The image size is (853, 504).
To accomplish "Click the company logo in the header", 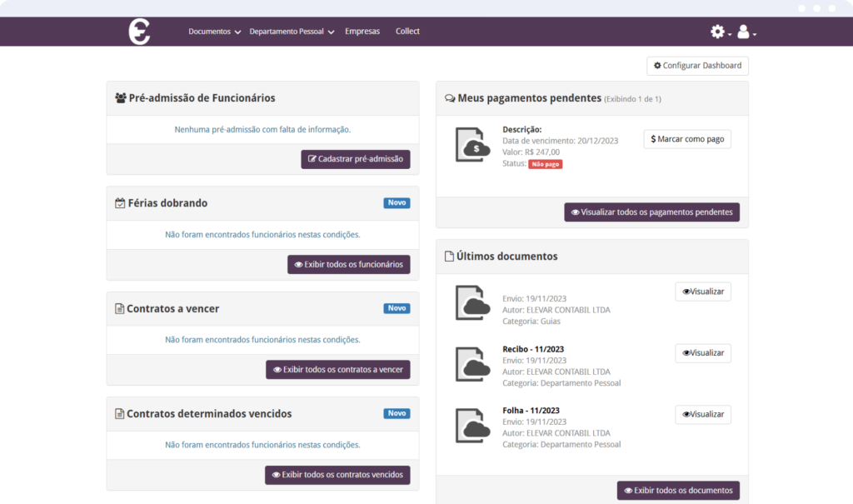I will click(x=139, y=32).
